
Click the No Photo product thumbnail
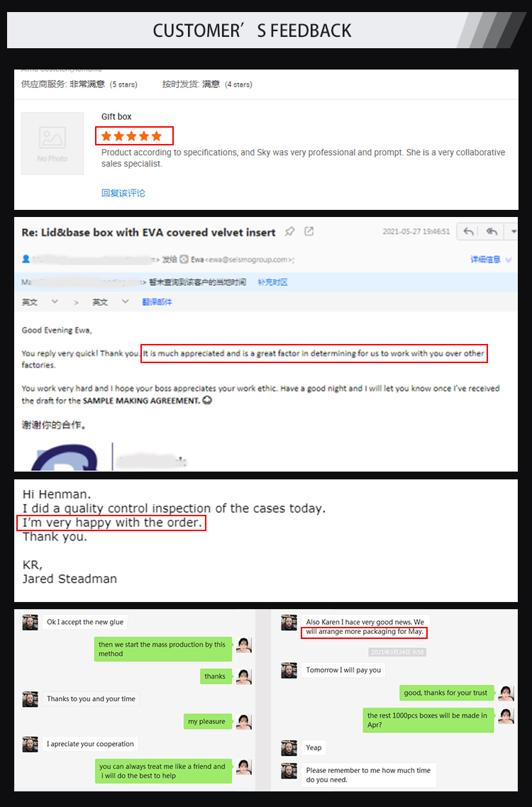(52, 143)
